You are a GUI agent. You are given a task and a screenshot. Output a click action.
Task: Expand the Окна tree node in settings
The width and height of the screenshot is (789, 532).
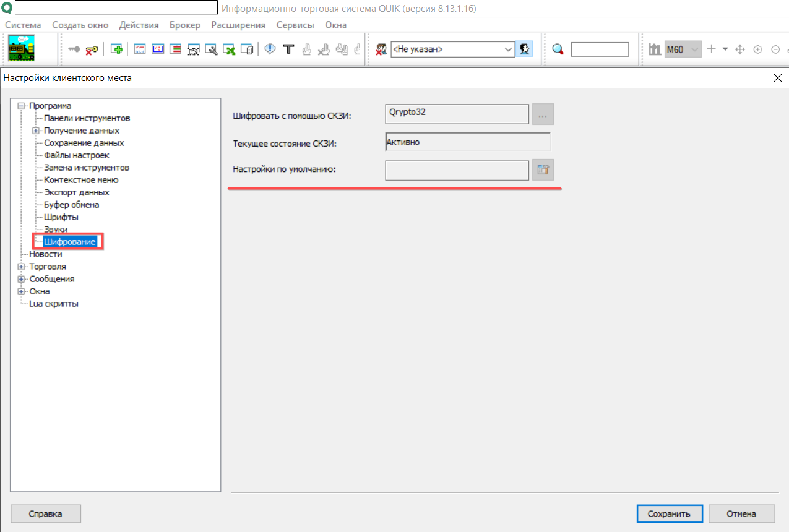(x=21, y=291)
